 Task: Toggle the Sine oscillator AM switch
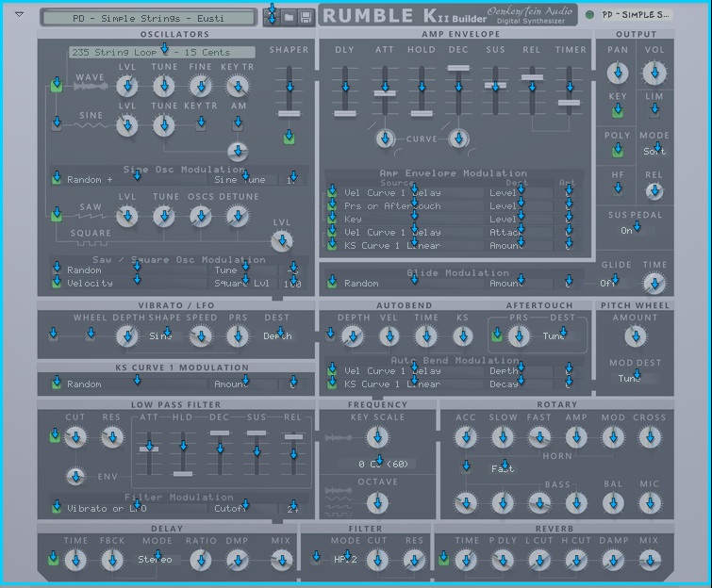coord(238,123)
